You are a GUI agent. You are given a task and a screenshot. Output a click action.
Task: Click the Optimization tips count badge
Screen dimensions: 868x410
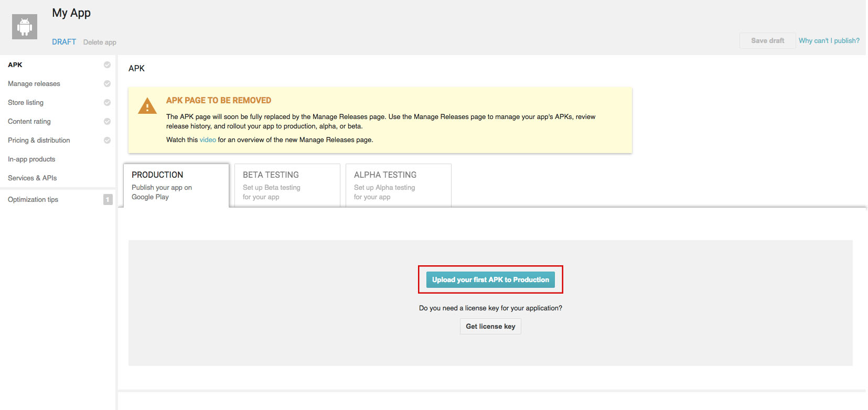coord(108,200)
